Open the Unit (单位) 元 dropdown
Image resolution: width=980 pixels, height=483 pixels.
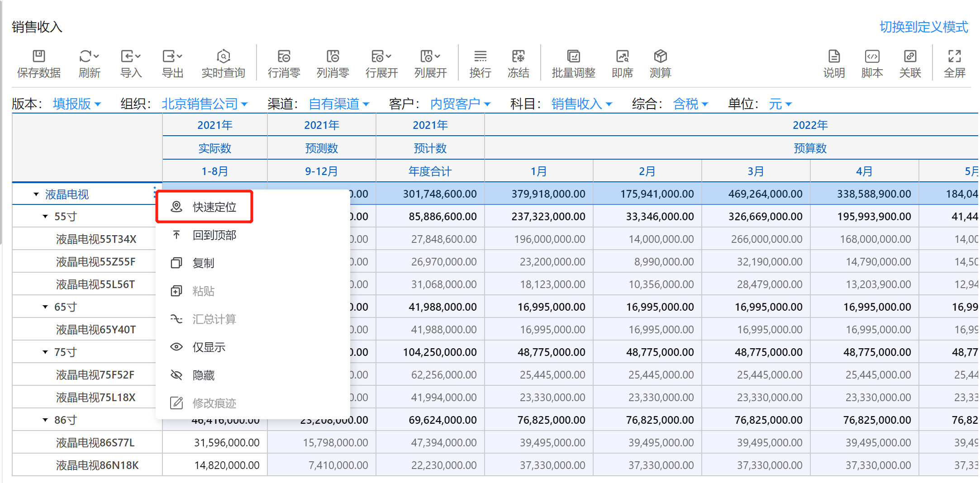point(780,104)
